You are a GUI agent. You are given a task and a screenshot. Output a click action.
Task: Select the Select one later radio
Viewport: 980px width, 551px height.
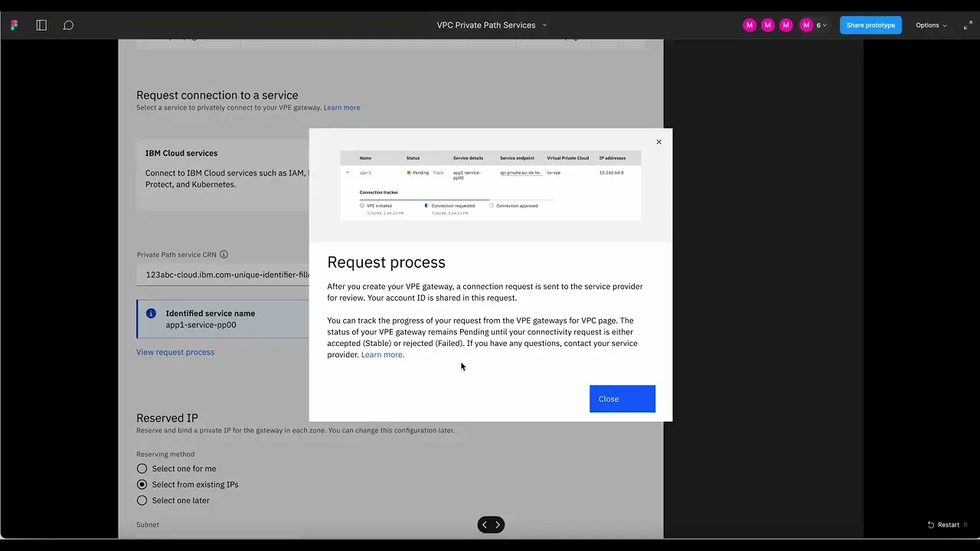(142, 500)
